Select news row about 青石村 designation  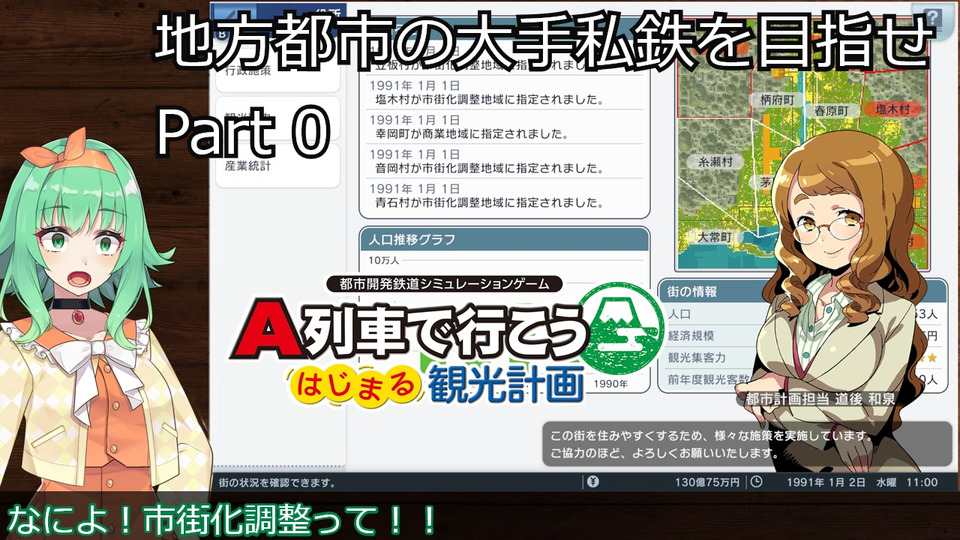pyautogui.click(x=503, y=196)
